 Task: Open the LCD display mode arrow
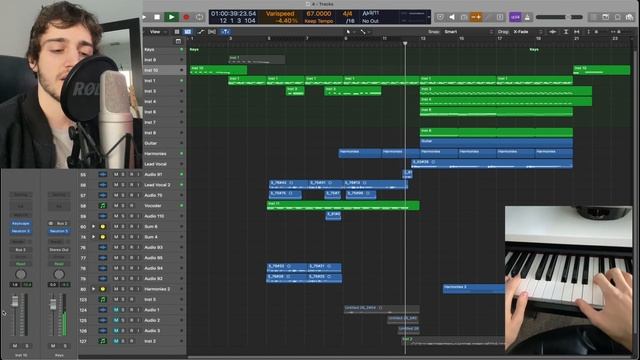(x=429, y=17)
